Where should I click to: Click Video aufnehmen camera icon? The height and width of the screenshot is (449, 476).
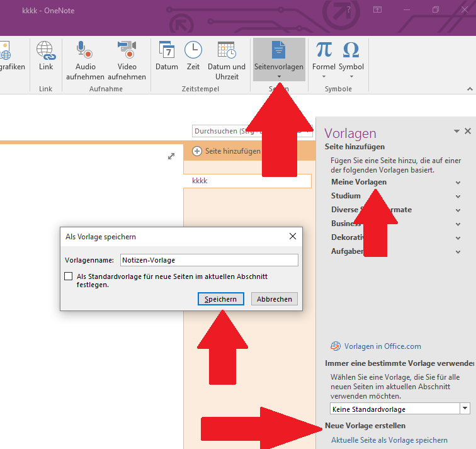(127, 50)
